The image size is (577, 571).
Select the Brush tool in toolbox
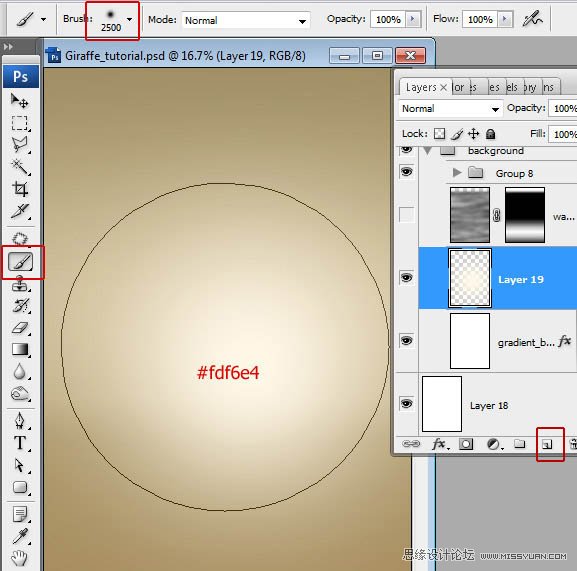click(x=21, y=262)
